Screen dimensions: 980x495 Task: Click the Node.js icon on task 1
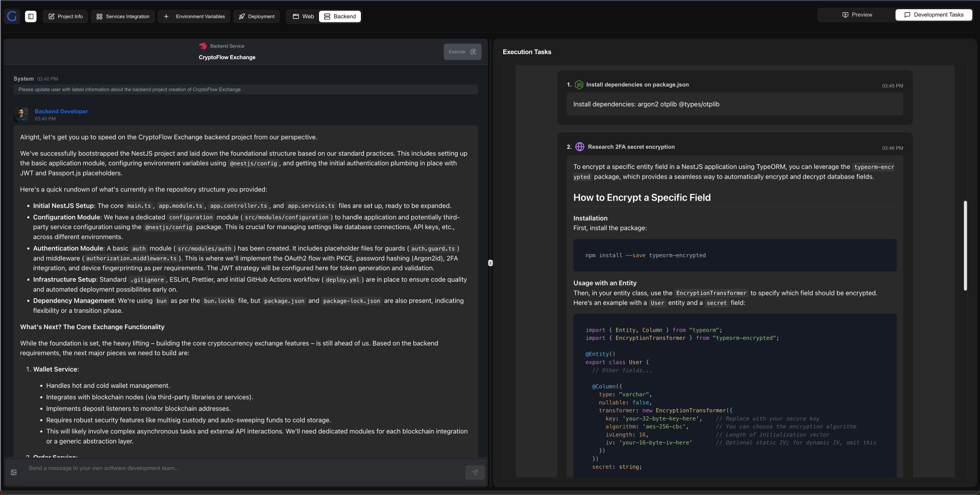tap(579, 85)
